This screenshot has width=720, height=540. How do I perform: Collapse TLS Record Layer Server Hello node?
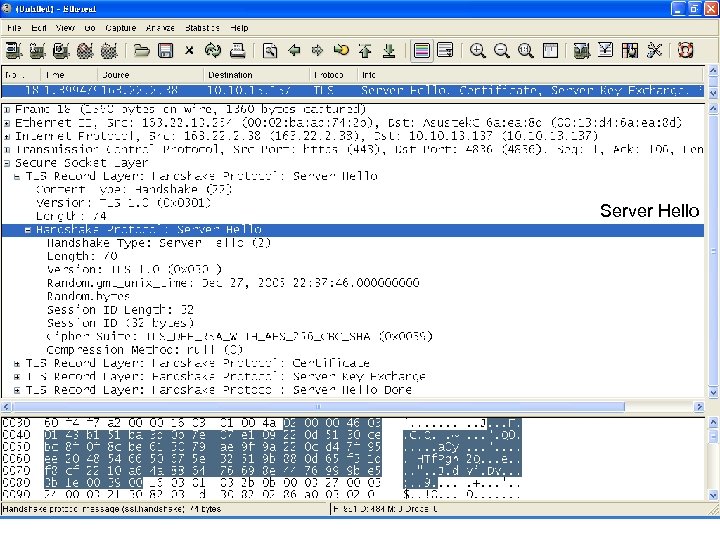tap(17, 176)
